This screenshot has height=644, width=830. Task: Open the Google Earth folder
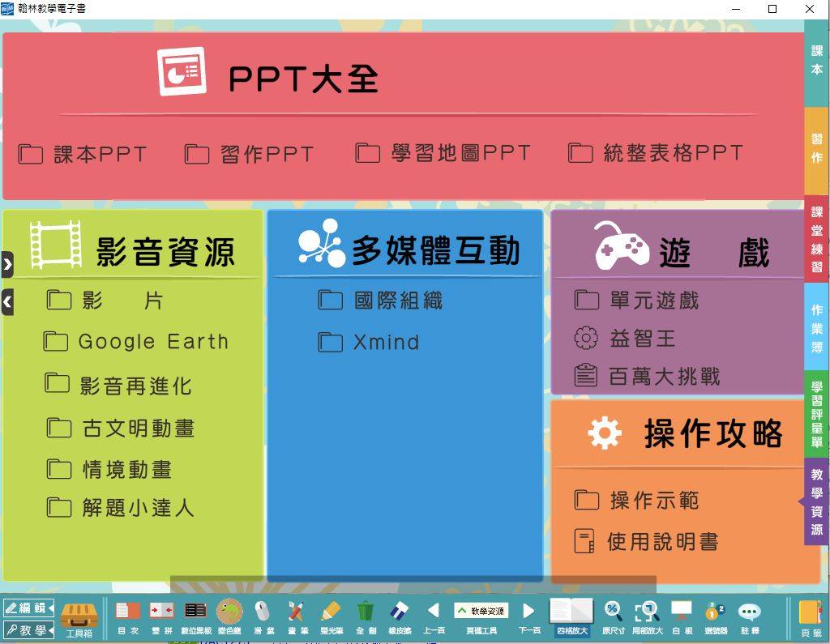[135, 341]
